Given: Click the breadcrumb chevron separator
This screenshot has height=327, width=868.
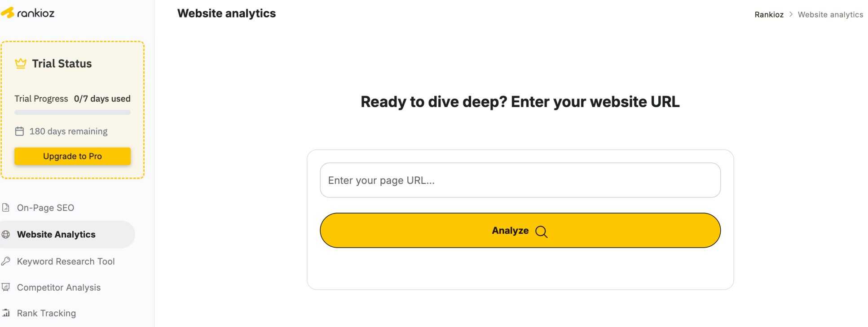Looking at the screenshot, I should pos(791,14).
